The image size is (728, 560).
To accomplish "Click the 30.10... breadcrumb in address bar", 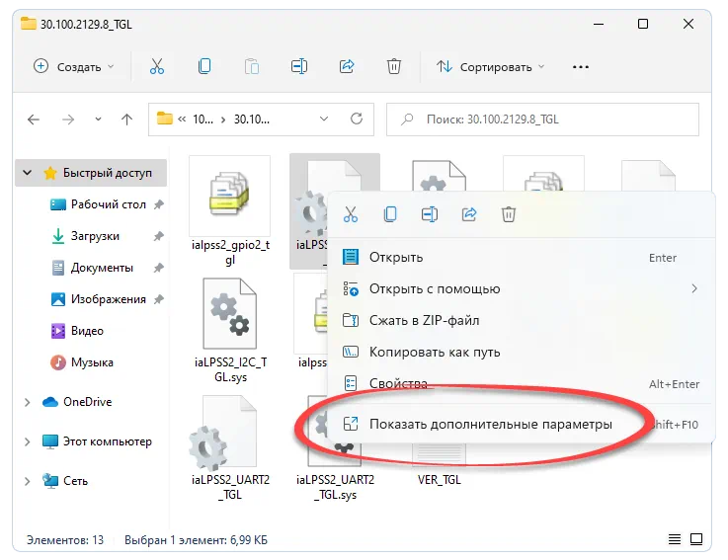I will (x=251, y=120).
